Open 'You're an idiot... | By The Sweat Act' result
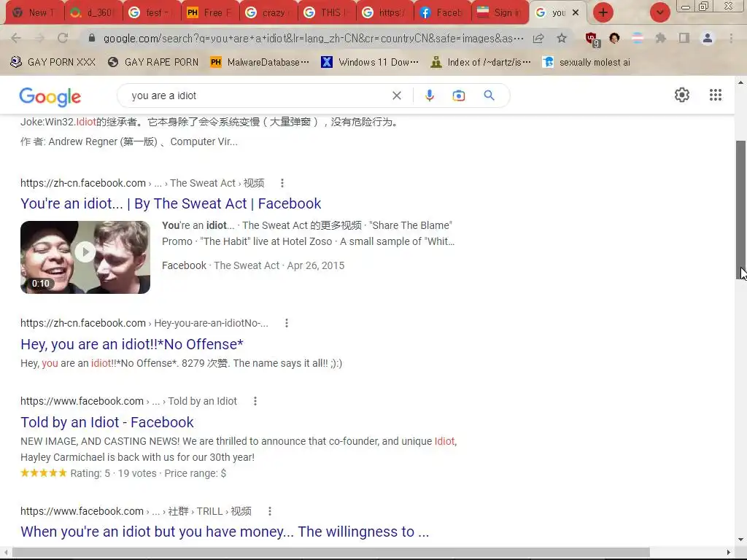Viewport: 747px width, 560px height. click(x=171, y=204)
